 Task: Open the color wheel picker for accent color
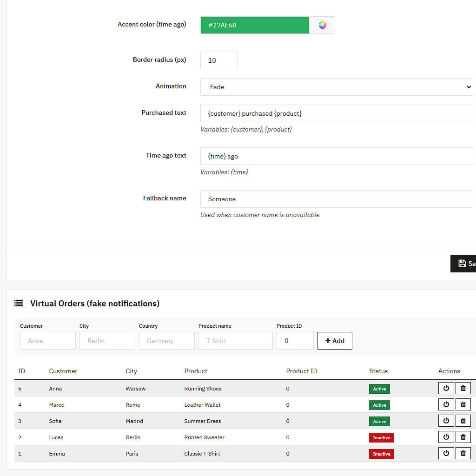point(323,25)
